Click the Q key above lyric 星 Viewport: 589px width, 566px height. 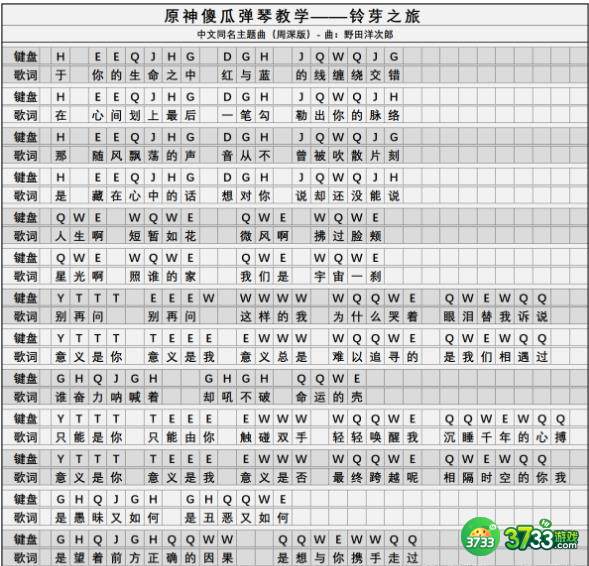[x=61, y=258]
